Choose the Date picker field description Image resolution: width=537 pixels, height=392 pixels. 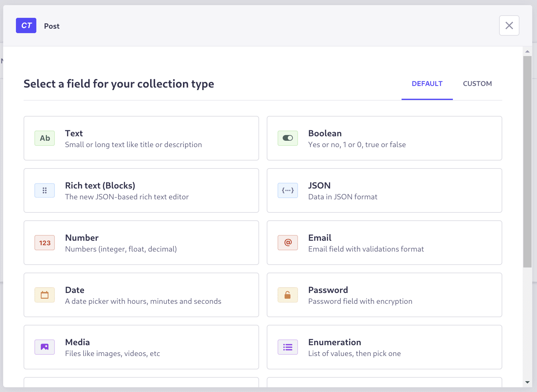pyautogui.click(x=143, y=301)
